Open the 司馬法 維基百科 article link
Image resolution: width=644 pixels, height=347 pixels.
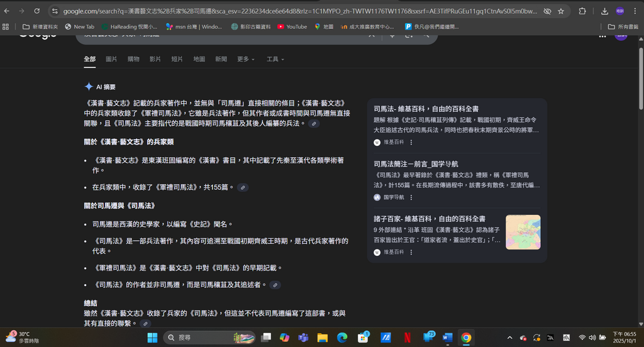coord(426,109)
